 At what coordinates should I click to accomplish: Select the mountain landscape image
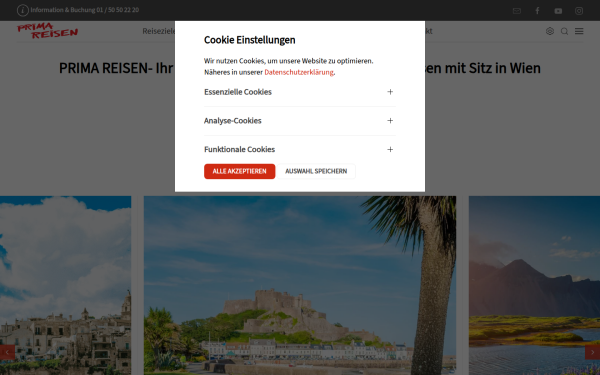tap(534, 285)
